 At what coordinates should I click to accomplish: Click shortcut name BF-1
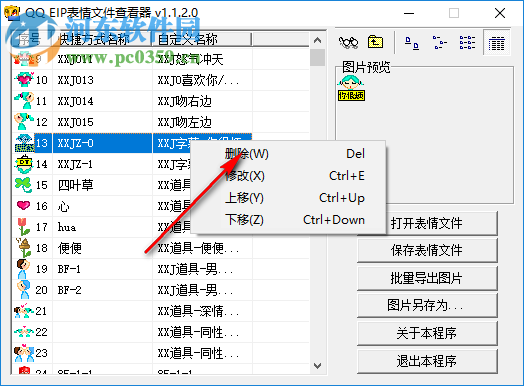tap(69, 269)
